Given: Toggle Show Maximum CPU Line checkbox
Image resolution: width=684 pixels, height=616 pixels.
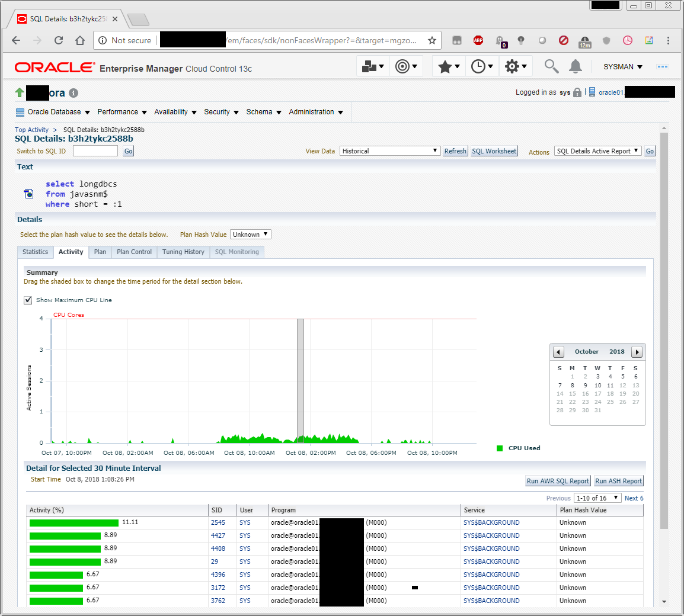Looking at the screenshot, I should [28, 300].
